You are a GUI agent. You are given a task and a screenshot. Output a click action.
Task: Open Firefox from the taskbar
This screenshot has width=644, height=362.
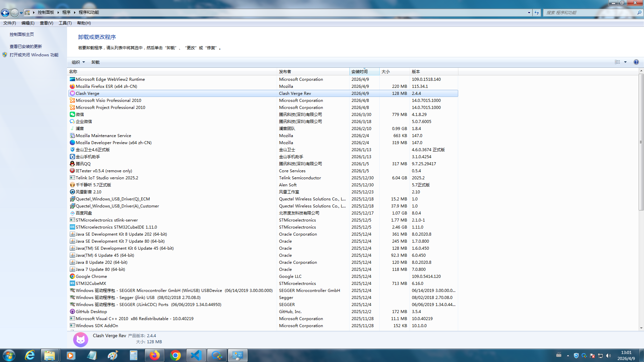154,355
